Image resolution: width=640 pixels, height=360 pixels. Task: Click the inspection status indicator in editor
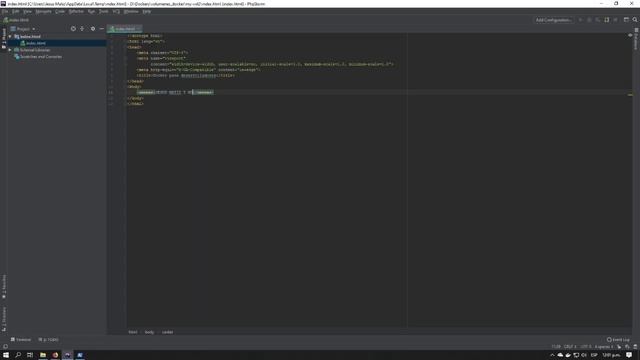point(630,36)
